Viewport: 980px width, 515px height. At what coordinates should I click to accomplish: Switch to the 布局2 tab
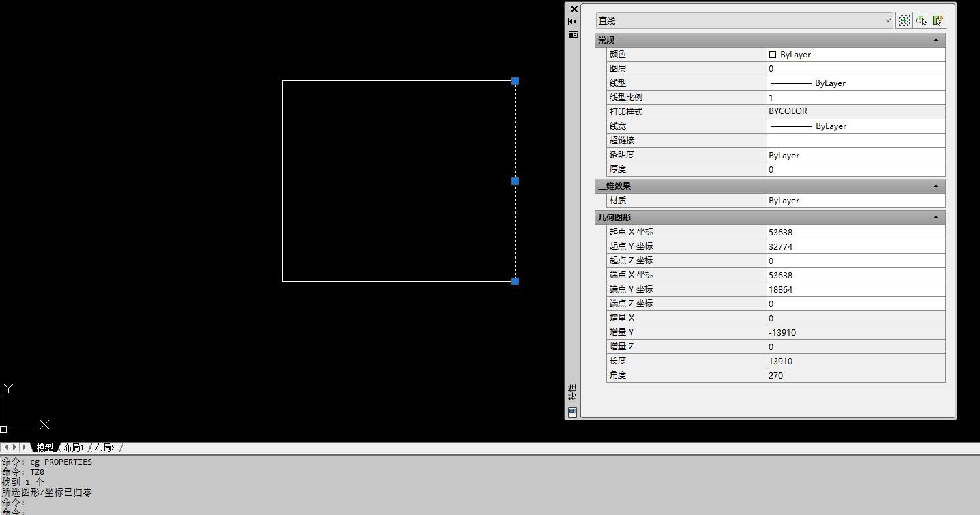click(105, 447)
